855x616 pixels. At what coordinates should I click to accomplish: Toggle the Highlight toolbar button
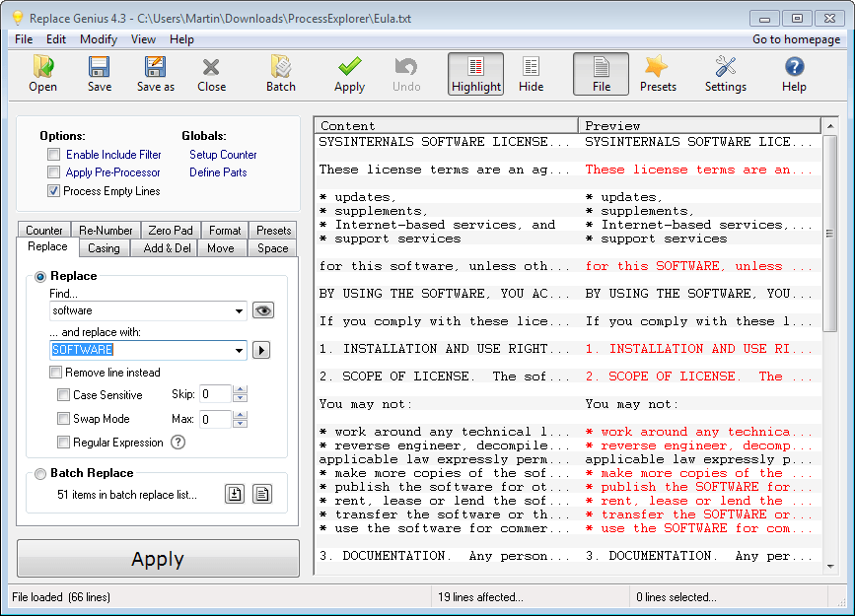(x=476, y=74)
